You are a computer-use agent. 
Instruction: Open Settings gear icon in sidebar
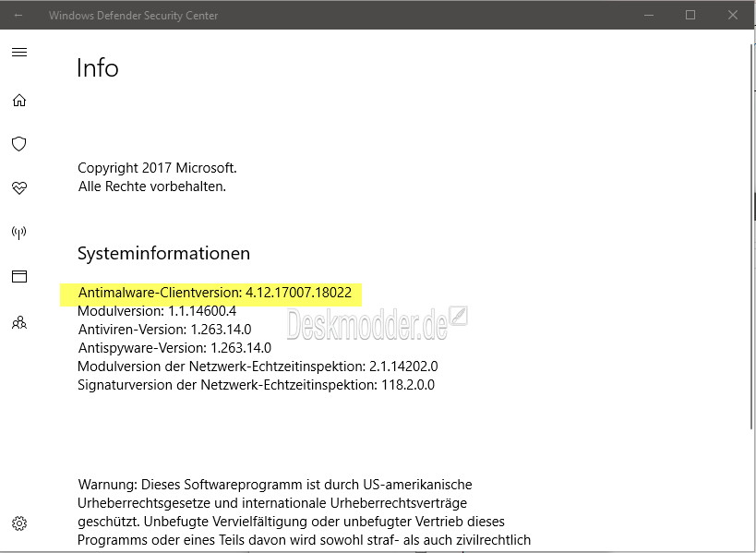[x=19, y=523]
